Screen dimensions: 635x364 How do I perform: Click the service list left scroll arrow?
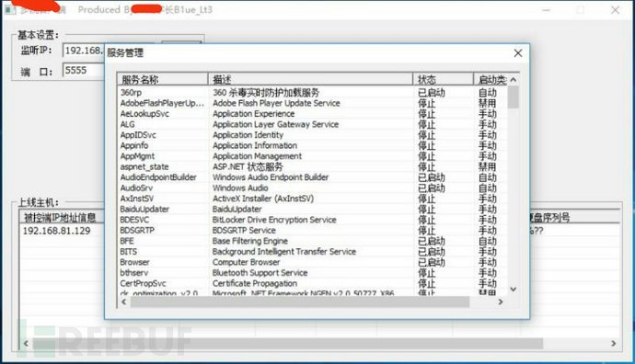(123, 301)
